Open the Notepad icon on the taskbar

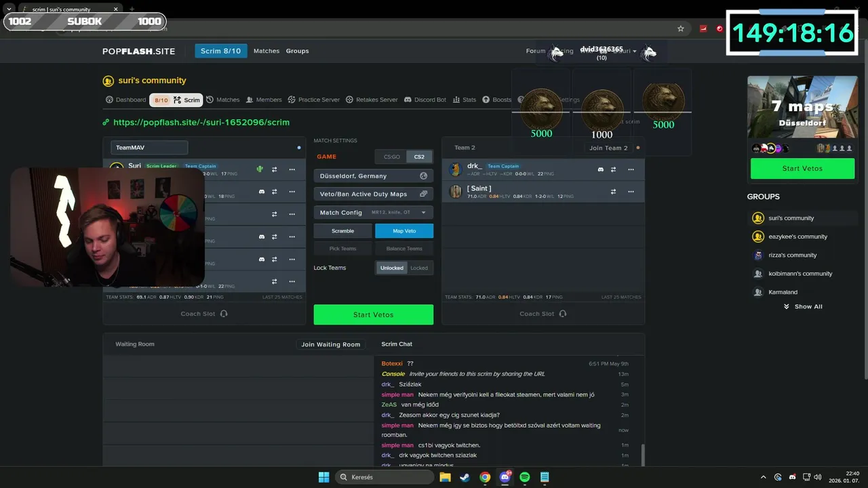[545, 477]
